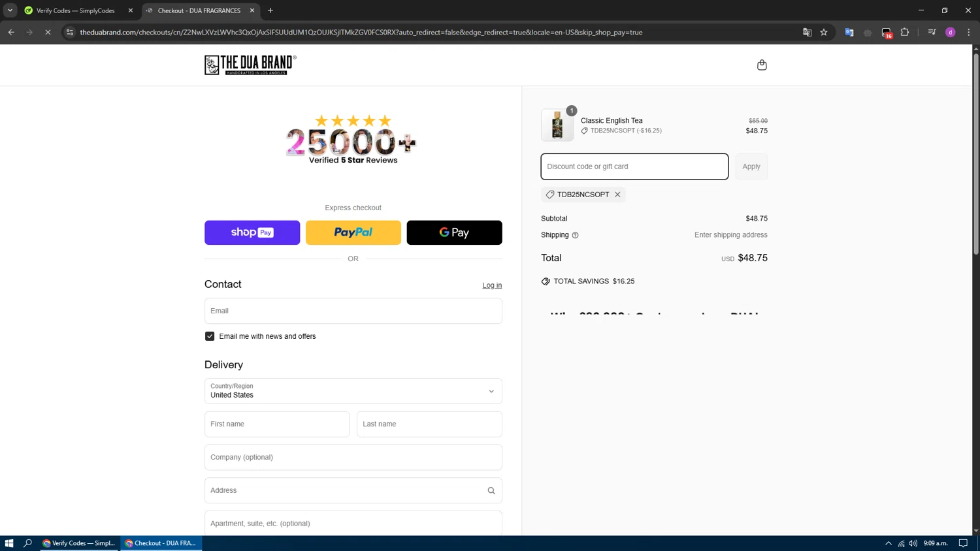Expand the Country/Region dropdown
The height and width of the screenshot is (551, 980).
pyautogui.click(x=353, y=391)
